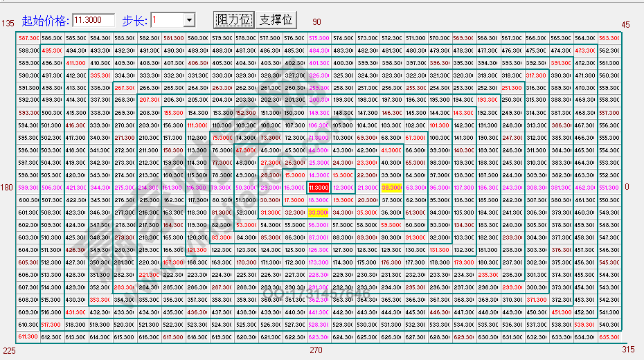Click the red cell 451.300

pos(561,312)
